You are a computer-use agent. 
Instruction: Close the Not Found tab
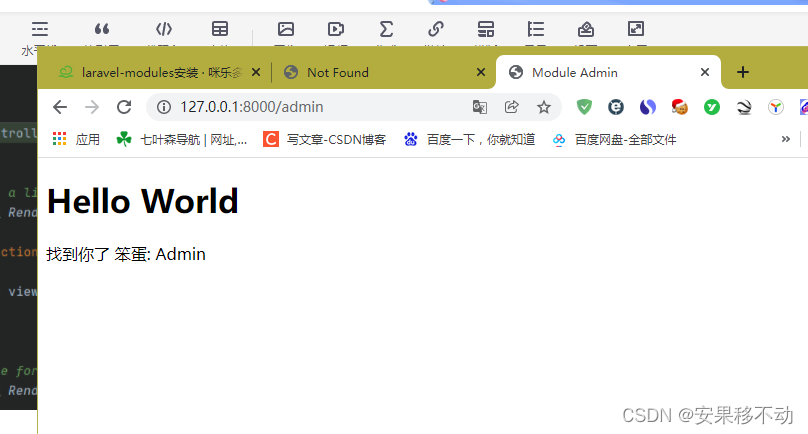pyautogui.click(x=481, y=72)
